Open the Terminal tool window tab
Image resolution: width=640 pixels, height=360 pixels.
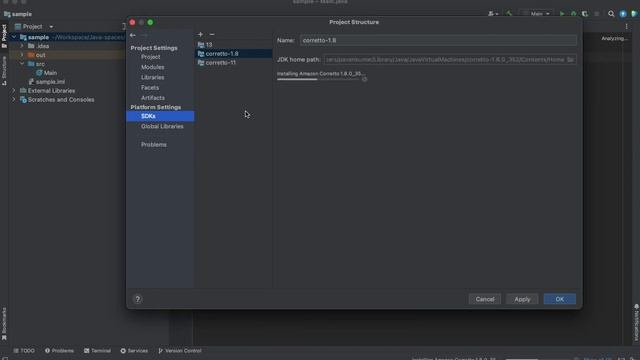tap(98, 351)
